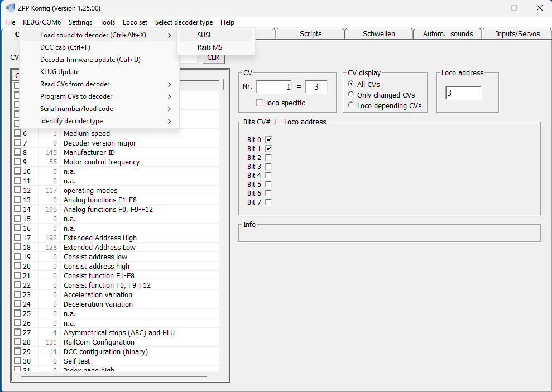Choose Rails MS submenu option
The width and height of the screenshot is (552, 392).
tap(209, 47)
